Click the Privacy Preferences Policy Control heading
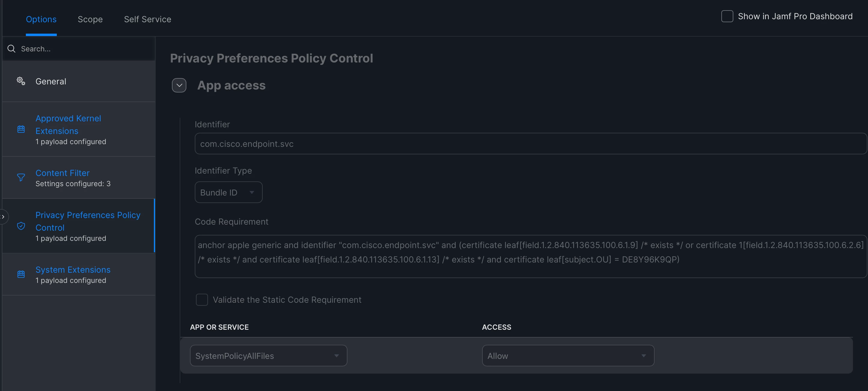The height and width of the screenshot is (391, 868). [x=271, y=58]
